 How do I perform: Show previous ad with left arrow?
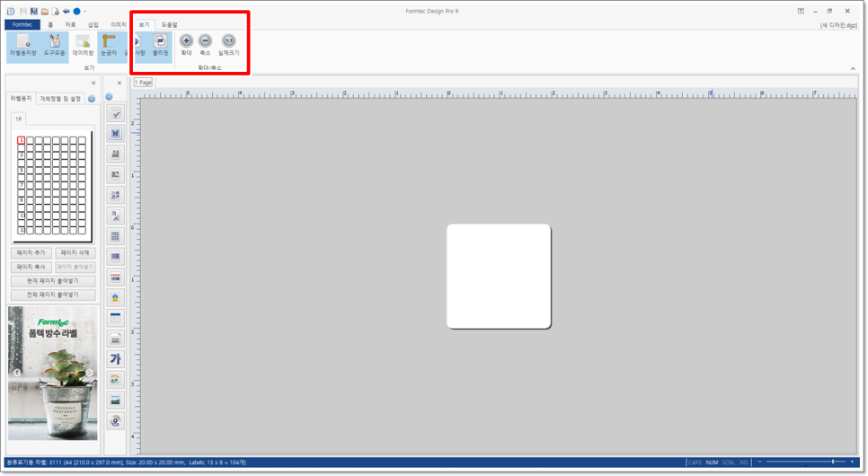pos(17,373)
